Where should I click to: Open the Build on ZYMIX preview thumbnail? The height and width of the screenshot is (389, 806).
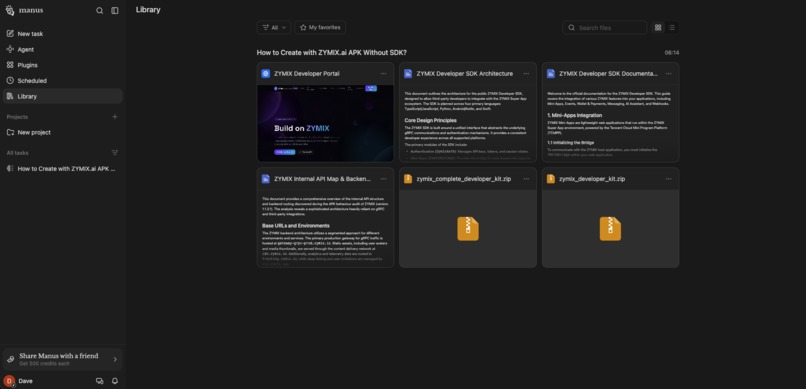[325, 123]
